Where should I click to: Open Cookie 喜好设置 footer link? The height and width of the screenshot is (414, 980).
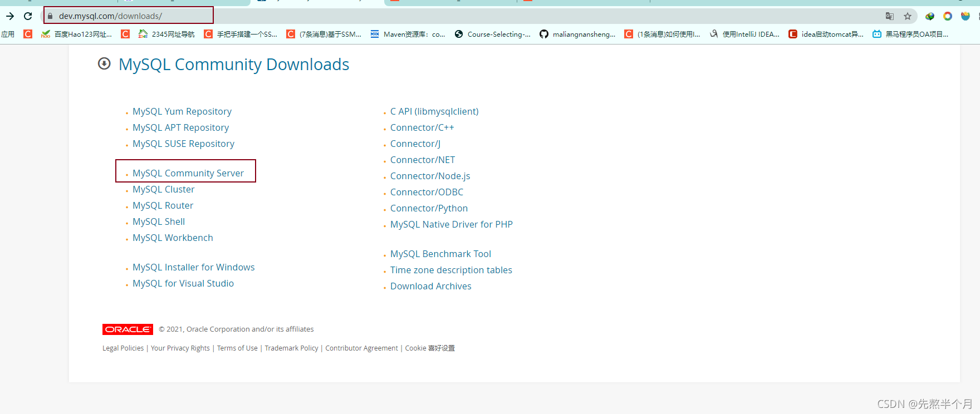tap(430, 348)
